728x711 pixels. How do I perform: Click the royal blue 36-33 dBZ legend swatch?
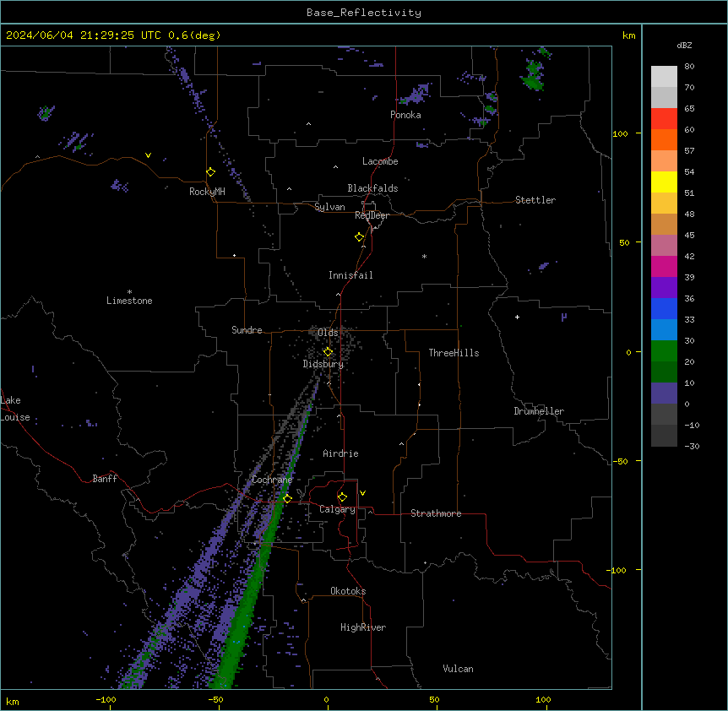click(x=664, y=308)
